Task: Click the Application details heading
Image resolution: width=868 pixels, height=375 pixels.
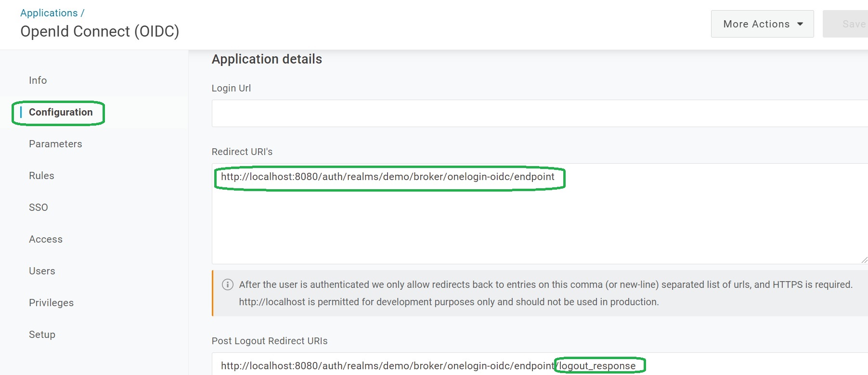Action: (267, 59)
